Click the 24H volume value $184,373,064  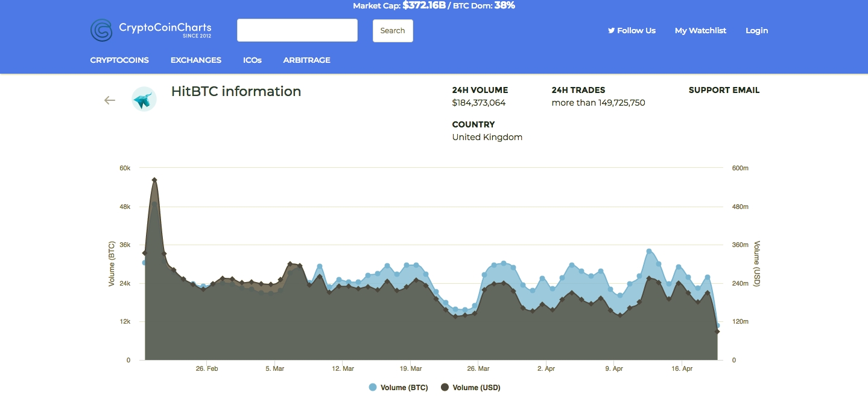pyautogui.click(x=479, y=103)
